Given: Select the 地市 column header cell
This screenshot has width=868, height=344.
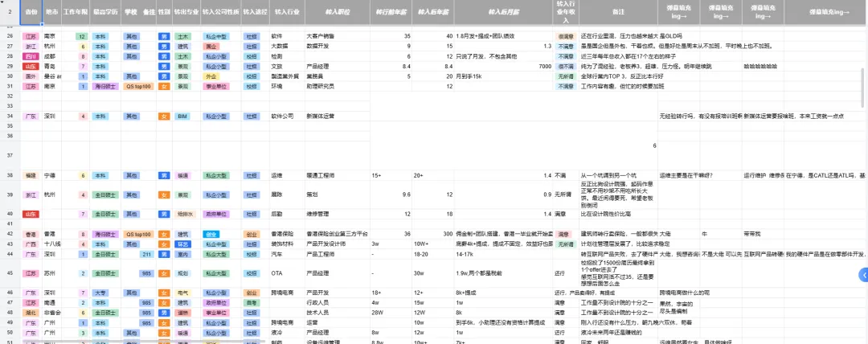Looking at the screenshot, I should (51, 11).
